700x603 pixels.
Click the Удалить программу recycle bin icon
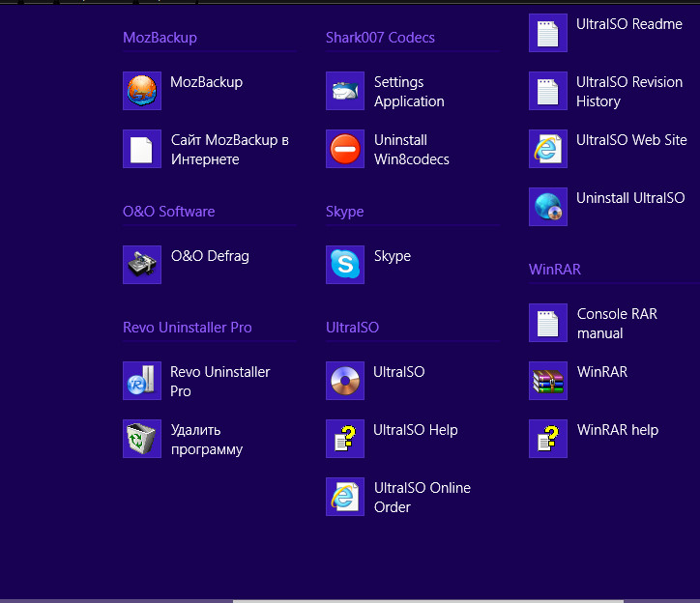click(142, 439)
